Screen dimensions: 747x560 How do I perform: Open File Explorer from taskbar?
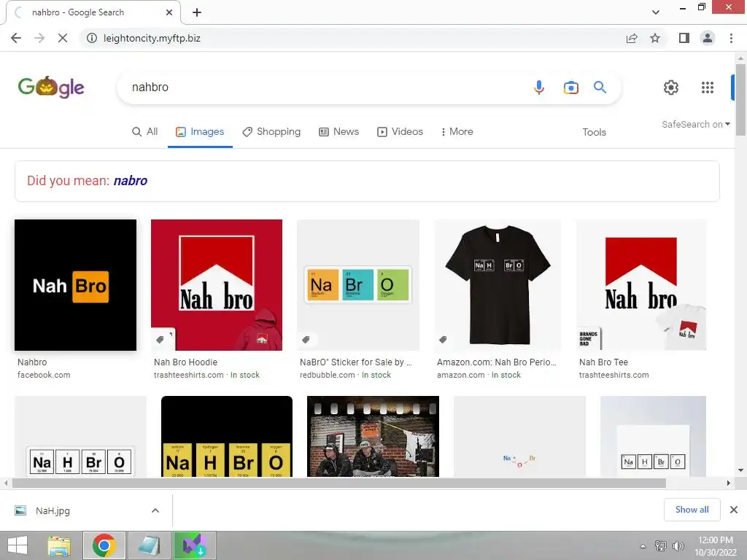click(59, 545)
